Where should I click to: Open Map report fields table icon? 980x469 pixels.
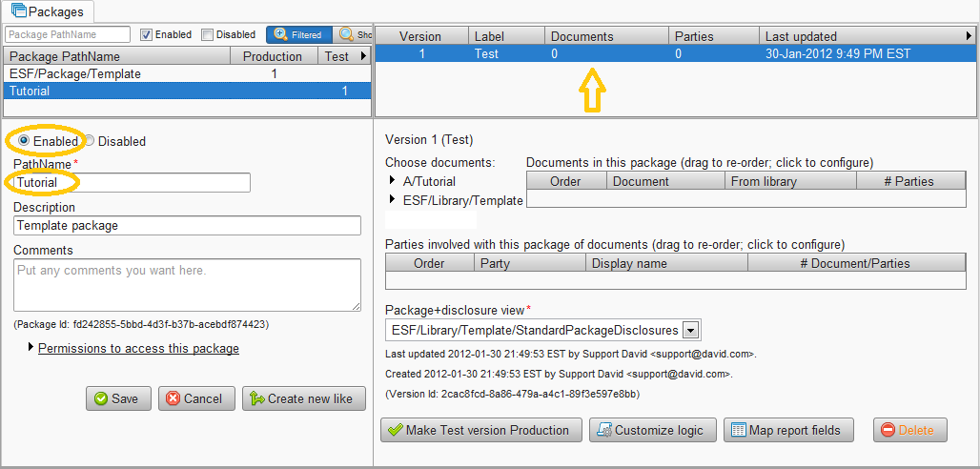point(738,430)
